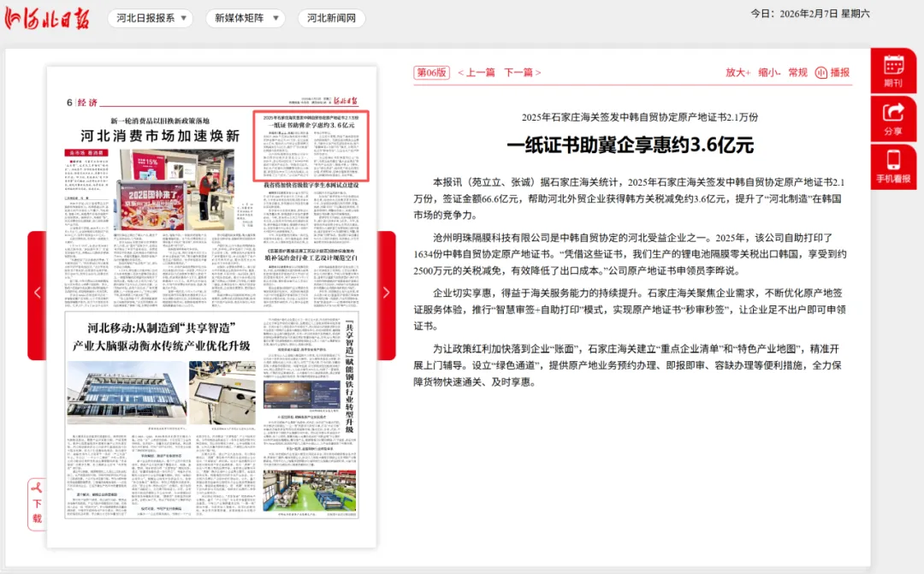This screenshot has height=574, width=924.
Task: Enlarge text with 放大+
Action: tap(737, 73)
